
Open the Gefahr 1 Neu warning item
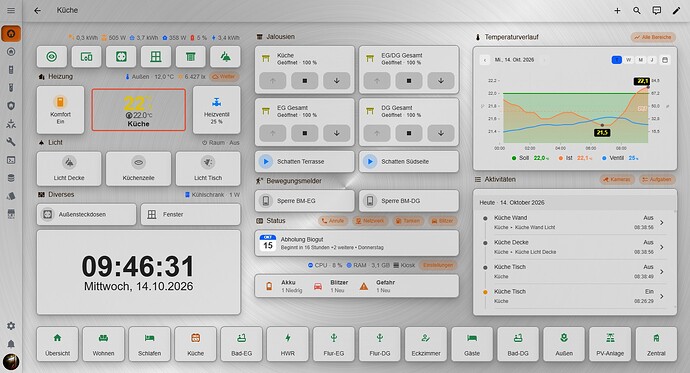coord(378,286)
